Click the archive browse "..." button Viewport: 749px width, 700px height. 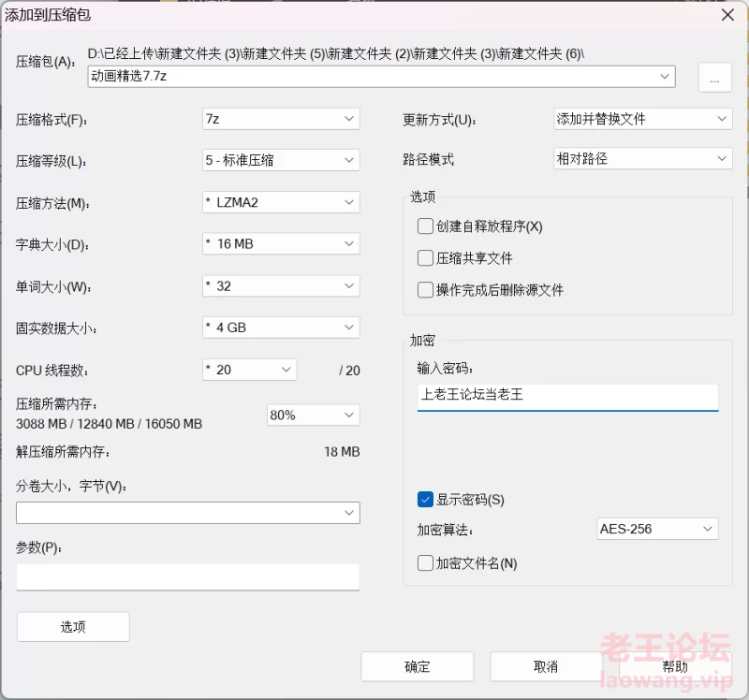[714, 78]
